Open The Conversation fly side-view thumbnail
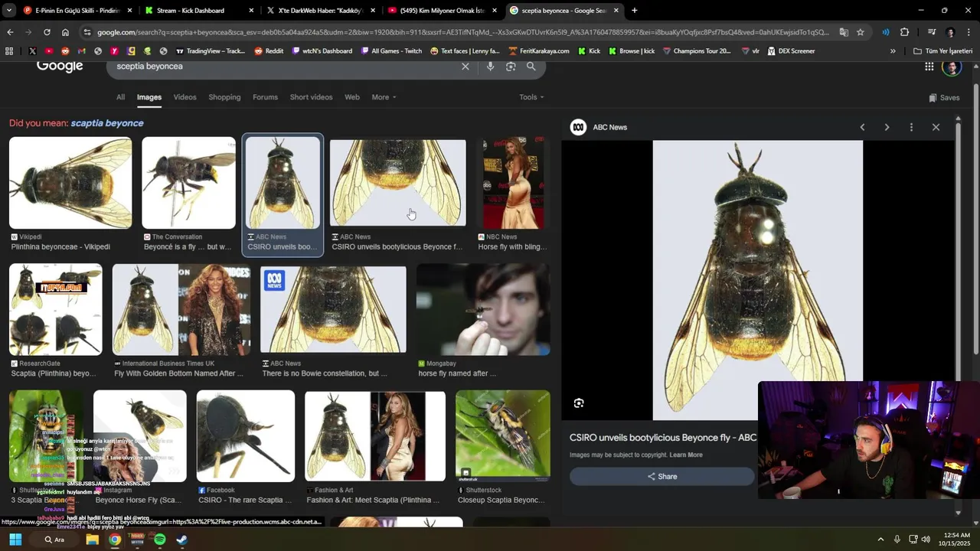This screenshot has height=551, width=980. [188, 183]
